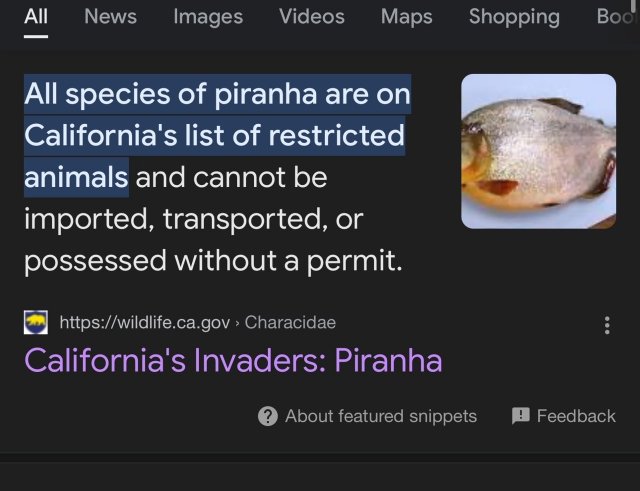Click the question mark icon beside About featured snippets
Image resolution: width=640 pixels, height=491 pixels.
tap(268, 416)
